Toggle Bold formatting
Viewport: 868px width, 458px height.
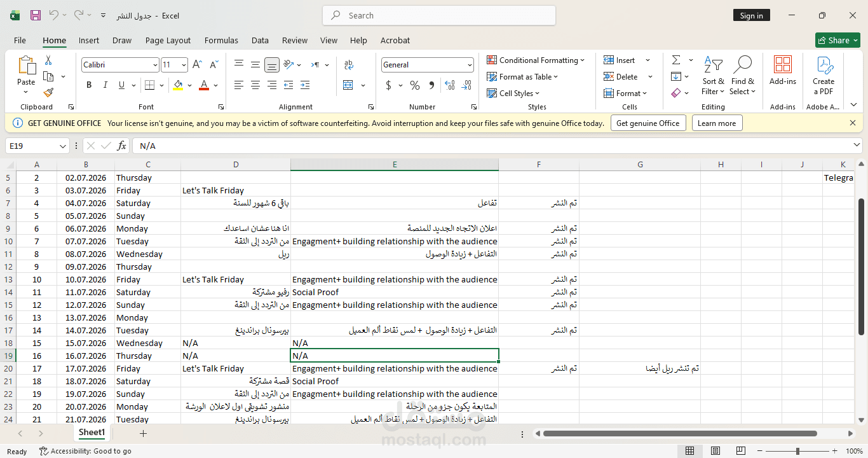point(89,85)
